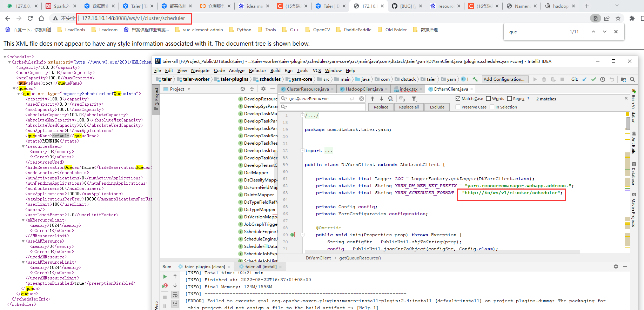This screenshot has height=310, width=644.
Task: Hide Project panel with minus icon
Action: [x=273, y=89]
